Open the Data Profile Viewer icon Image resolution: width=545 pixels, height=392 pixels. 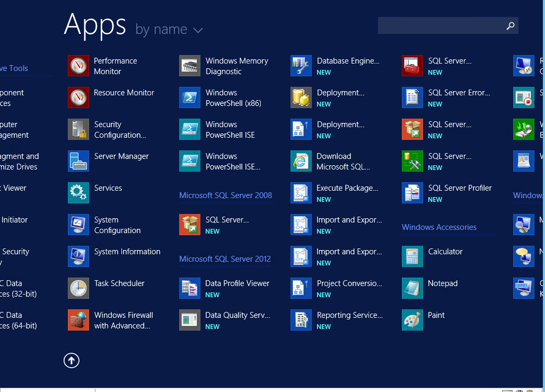pyautogui.click(x=190, y=288)
